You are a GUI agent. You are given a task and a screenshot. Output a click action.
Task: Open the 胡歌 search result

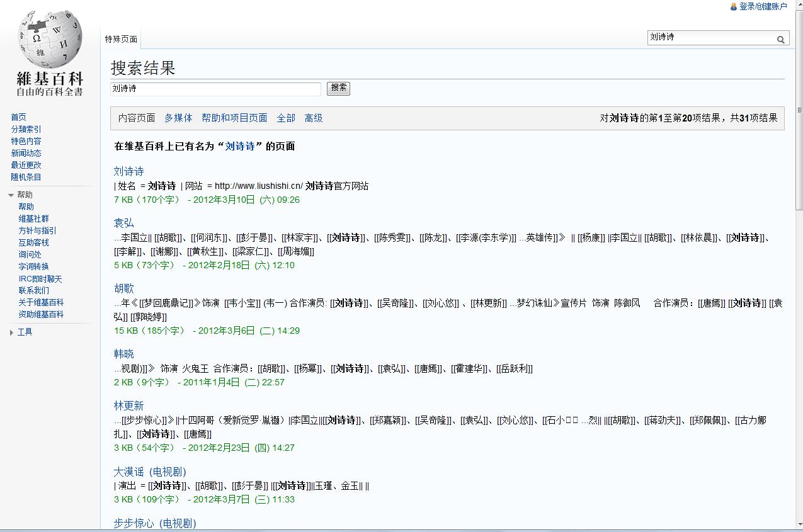coord(124,288)
